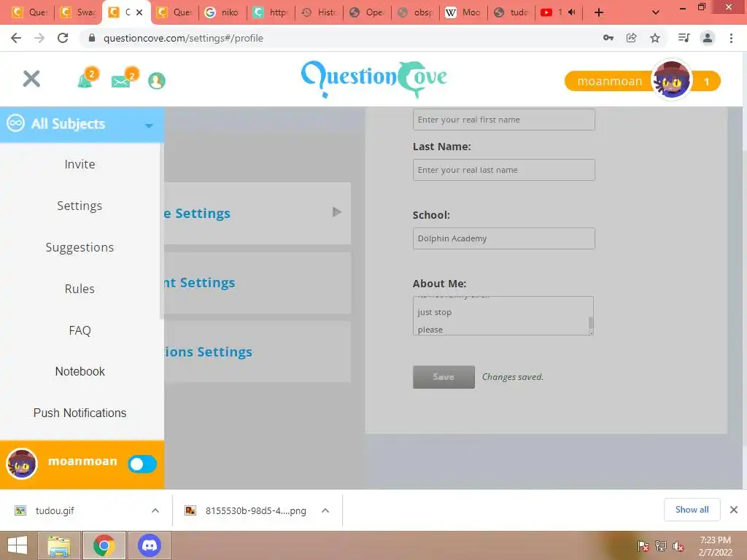Click the green user profile icon

click(x=157, y=80)
